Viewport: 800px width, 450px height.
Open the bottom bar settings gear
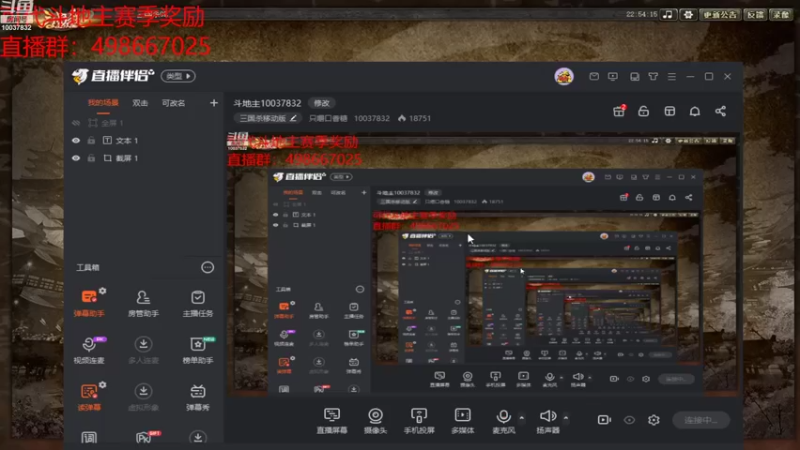[x=654, y=419]
